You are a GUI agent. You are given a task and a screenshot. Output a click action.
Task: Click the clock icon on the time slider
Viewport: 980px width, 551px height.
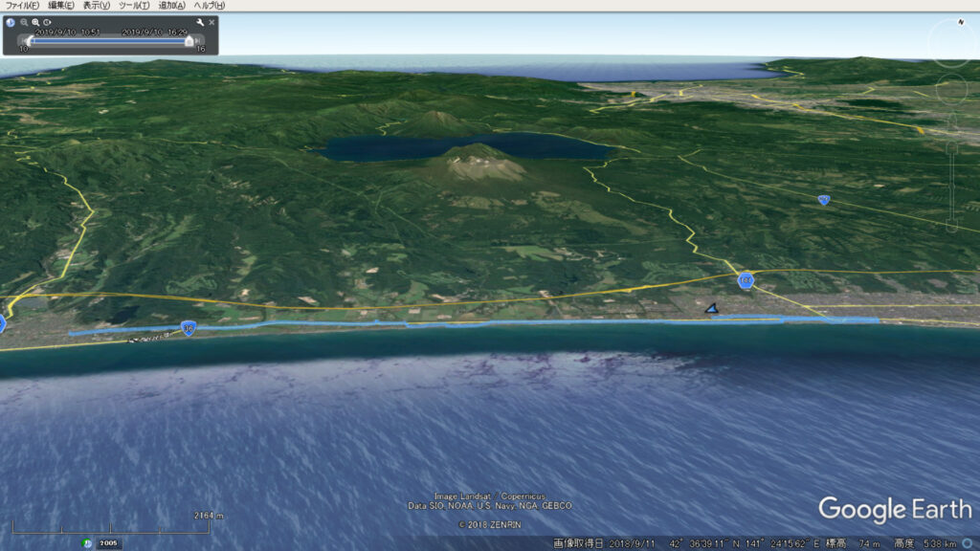[x=11, y=22]
